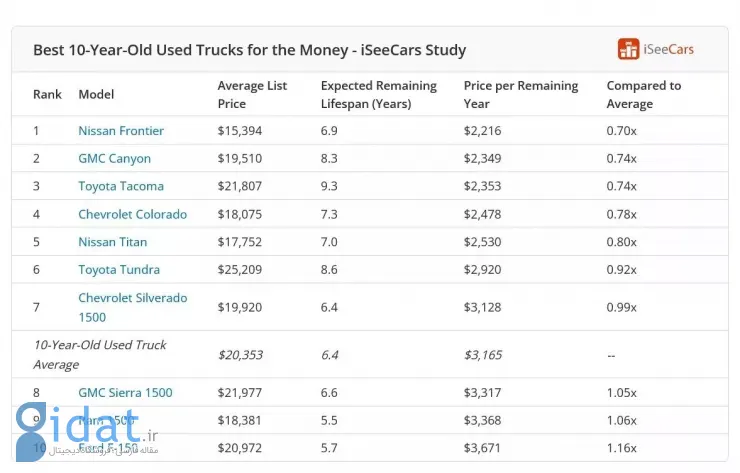Click the table title heading text
Image resolution: width=740 pixels, height=473 pixels.
click(x=250, y=50)
